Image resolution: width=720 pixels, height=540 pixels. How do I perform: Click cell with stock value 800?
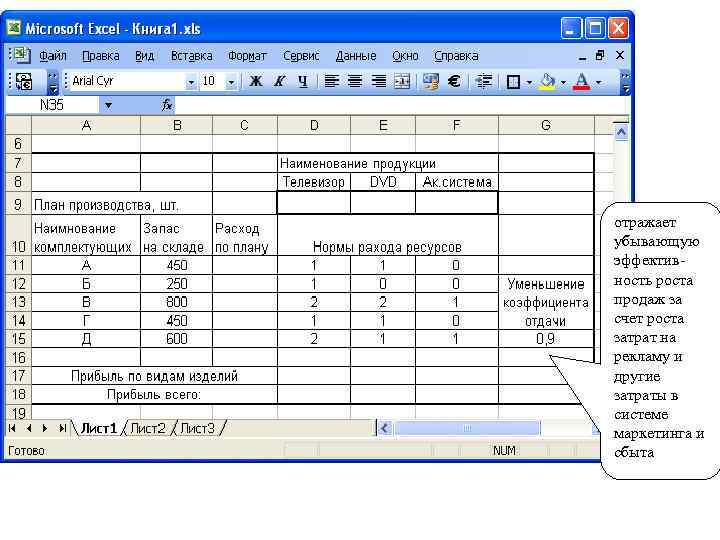(x=176, y=302)
